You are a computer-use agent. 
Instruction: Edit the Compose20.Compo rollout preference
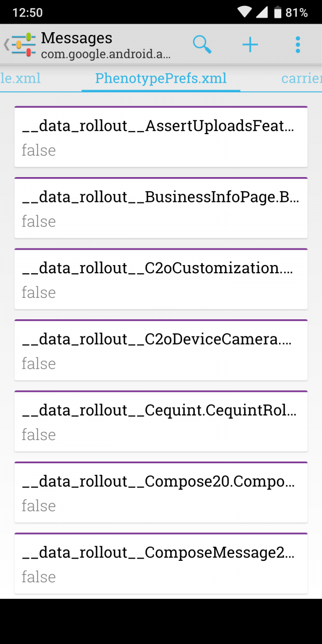click(160, 492)
